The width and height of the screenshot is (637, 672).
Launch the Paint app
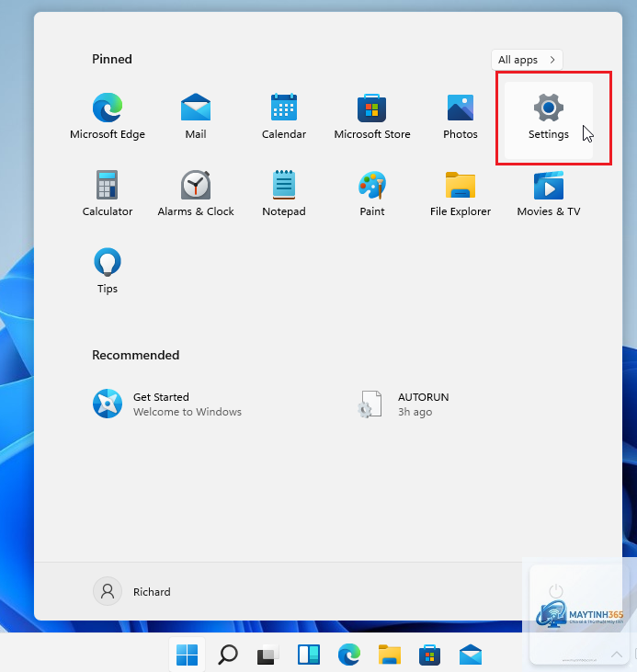372,193
